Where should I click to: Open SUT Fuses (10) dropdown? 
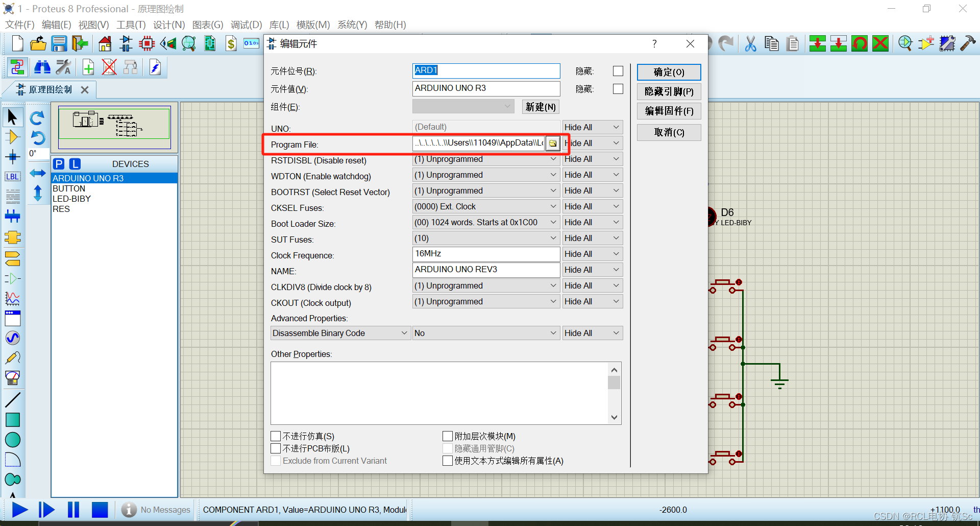[x=486, y=238]
